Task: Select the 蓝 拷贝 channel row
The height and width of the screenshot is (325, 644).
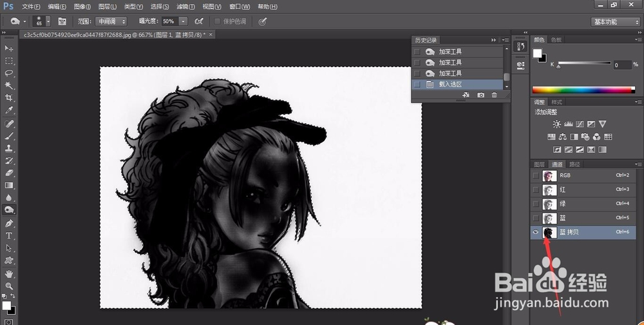Action: (583, 232)
